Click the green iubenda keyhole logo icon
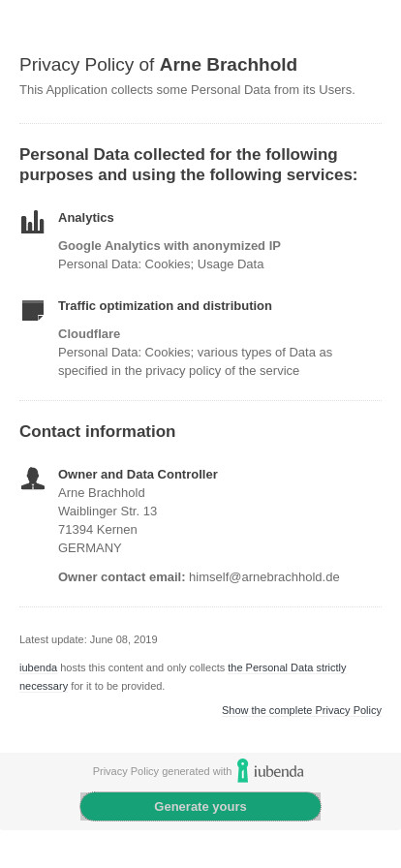 242,770
